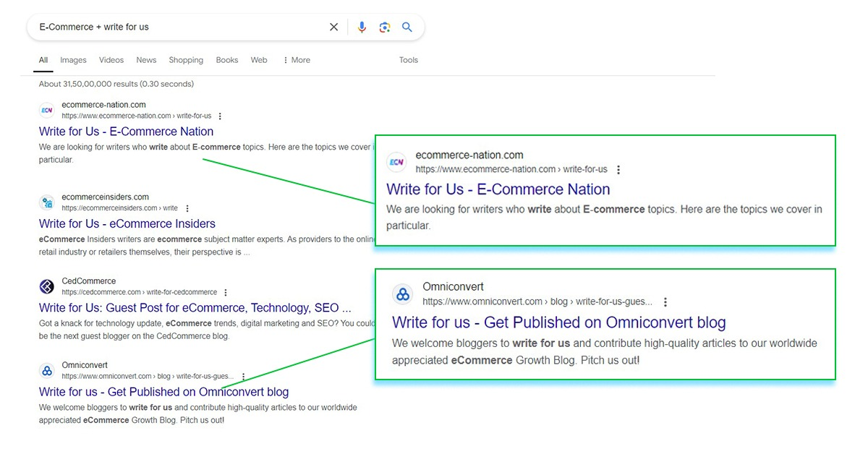Screen dimensions: 868x454
Task: Clear the search box with the X icon
Action: pos(333,27)
